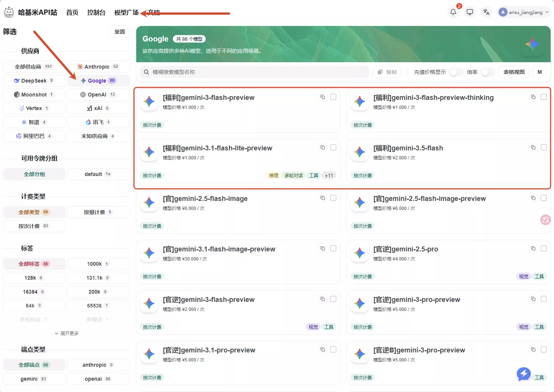Copy name of [官]gemini-3.1-flash-image-preview card

(x=323, y=249)
